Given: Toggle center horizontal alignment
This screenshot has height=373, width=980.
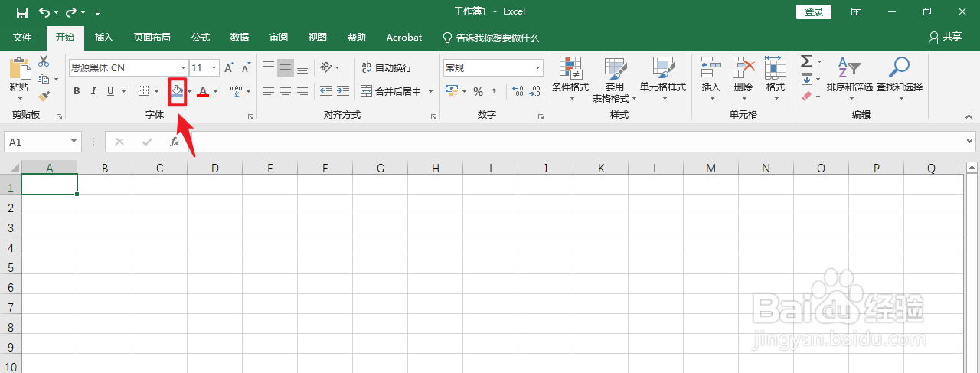Looking at the screenshot, I should (286, 91).
